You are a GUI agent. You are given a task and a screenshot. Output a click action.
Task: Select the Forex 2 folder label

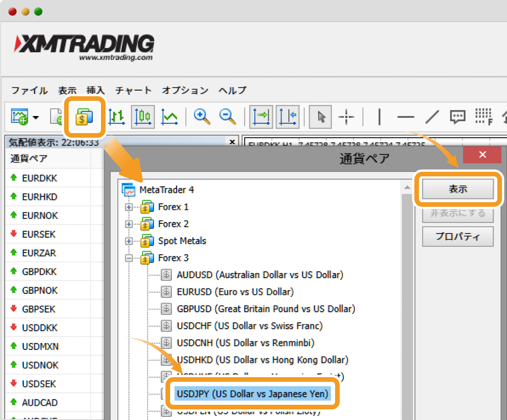(x=173, y=224)
